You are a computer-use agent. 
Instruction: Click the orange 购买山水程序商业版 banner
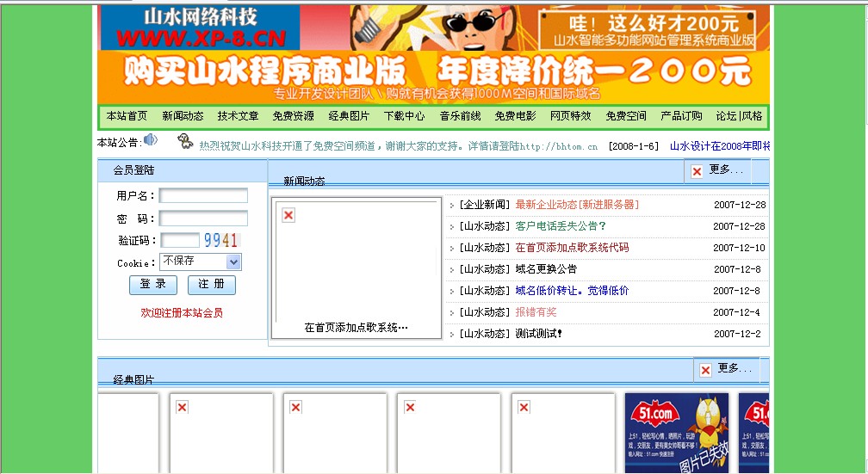point(434,77)
